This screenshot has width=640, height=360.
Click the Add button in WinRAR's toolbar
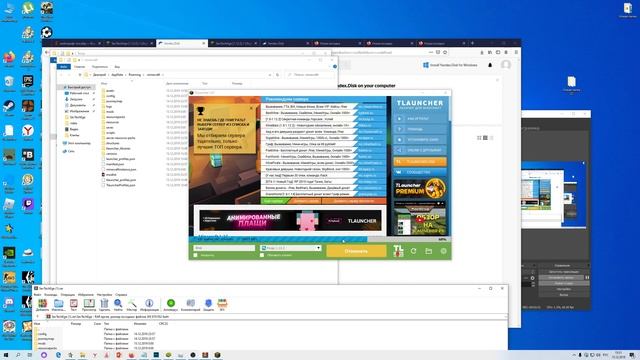[x=42, y=305]
